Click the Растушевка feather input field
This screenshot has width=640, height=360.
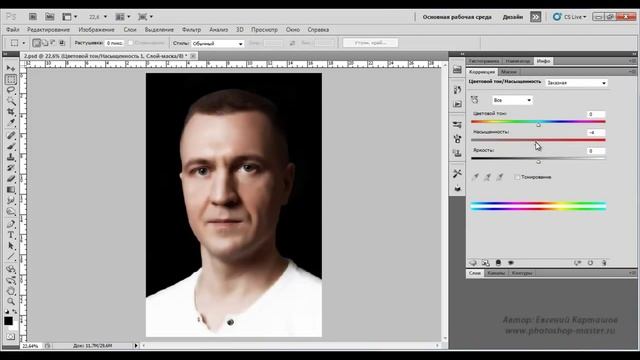(114, 43)
